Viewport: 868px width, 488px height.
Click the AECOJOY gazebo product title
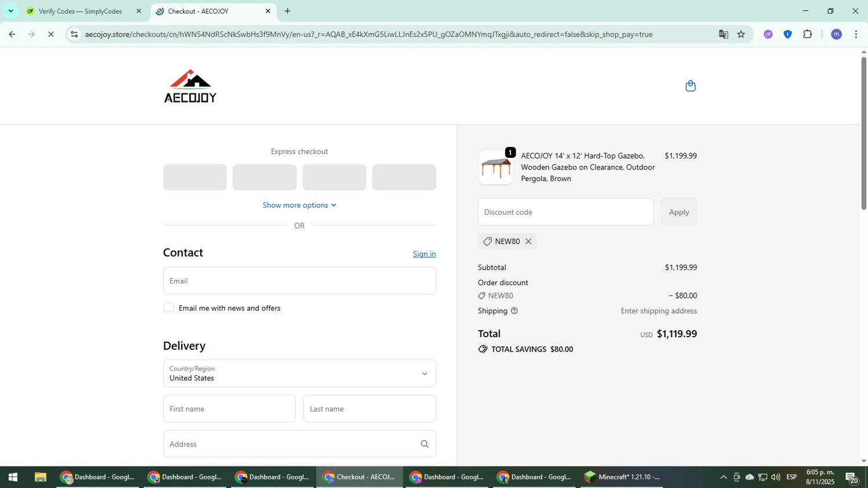click(x=588, y=167)
